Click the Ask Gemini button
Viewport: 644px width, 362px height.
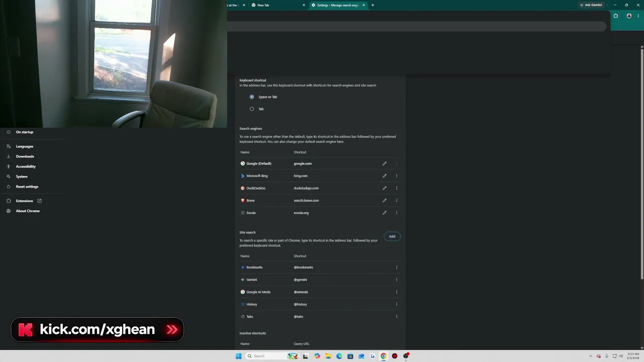pos(591,5)
